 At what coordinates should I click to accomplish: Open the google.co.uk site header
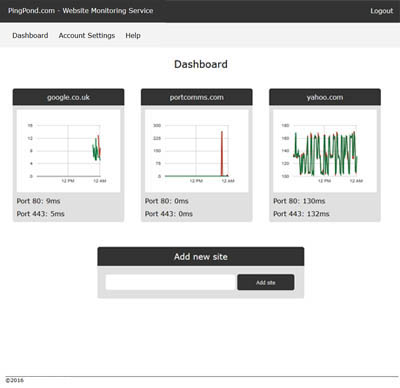pos(68,97)
